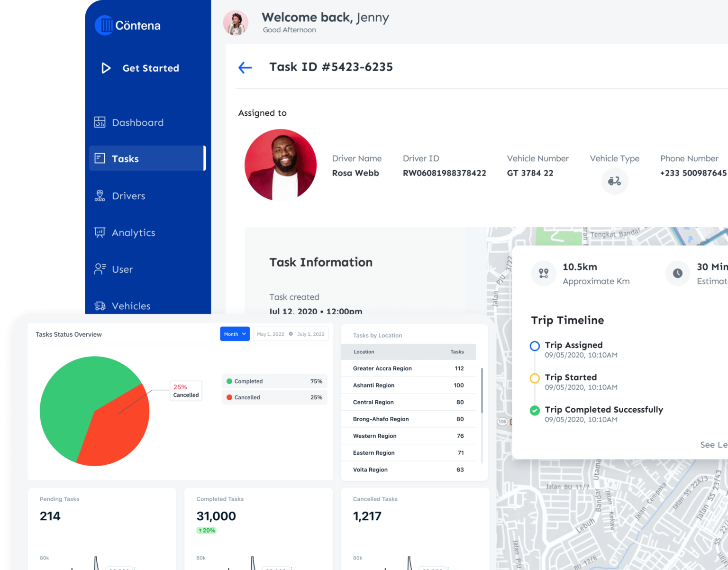
Task: Select the Analytics icon
Action: click(x=100, y=232)
